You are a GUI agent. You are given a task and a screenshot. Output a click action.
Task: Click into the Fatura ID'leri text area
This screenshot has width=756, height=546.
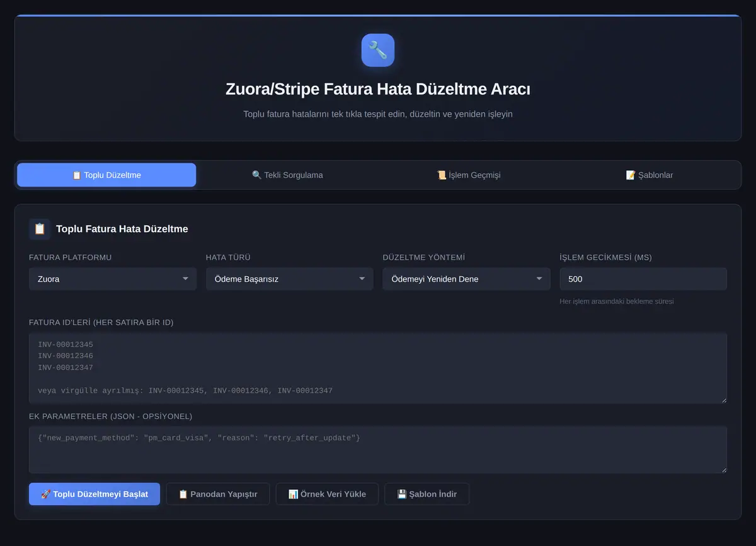point(378,368)
